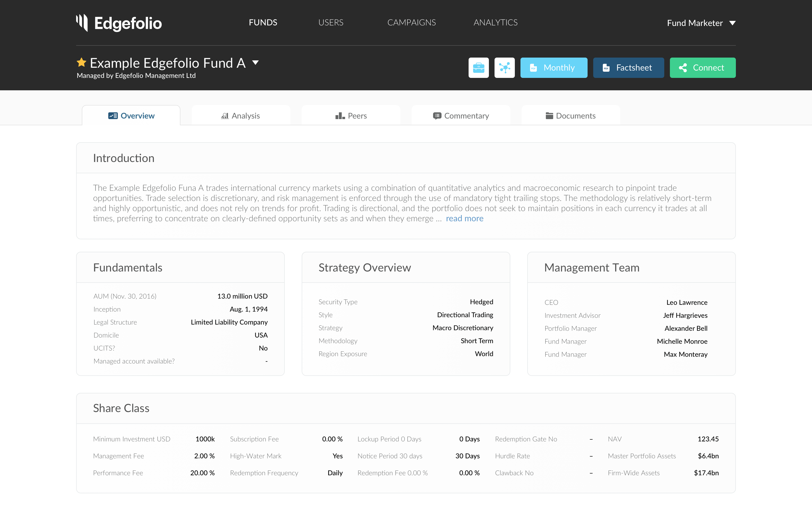Click the Minimum Investment value 1000k

click(205, 439)
